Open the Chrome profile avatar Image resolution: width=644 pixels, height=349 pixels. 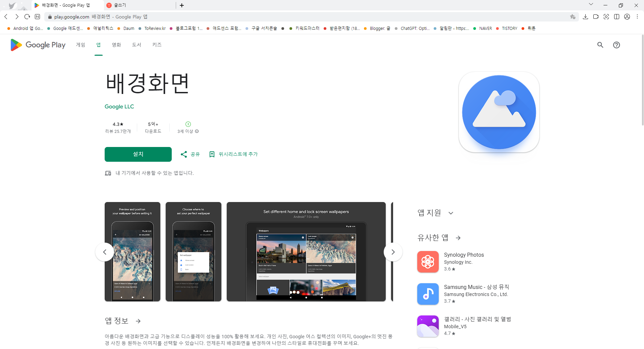(x=627, y=16)
